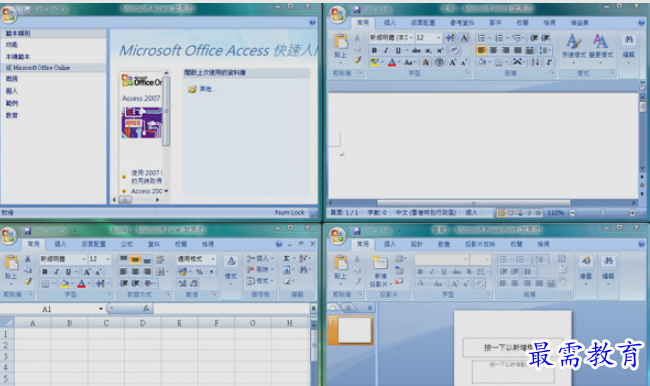Click the Office button in the Access window
650x386 pixels.
click(9, 15)
